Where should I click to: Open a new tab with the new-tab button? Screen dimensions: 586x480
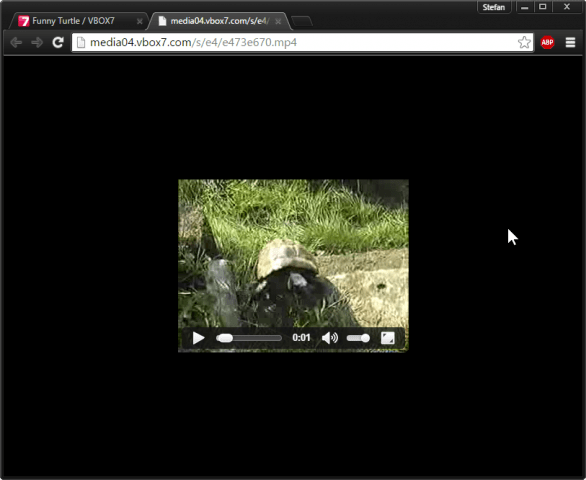[302, 22]
